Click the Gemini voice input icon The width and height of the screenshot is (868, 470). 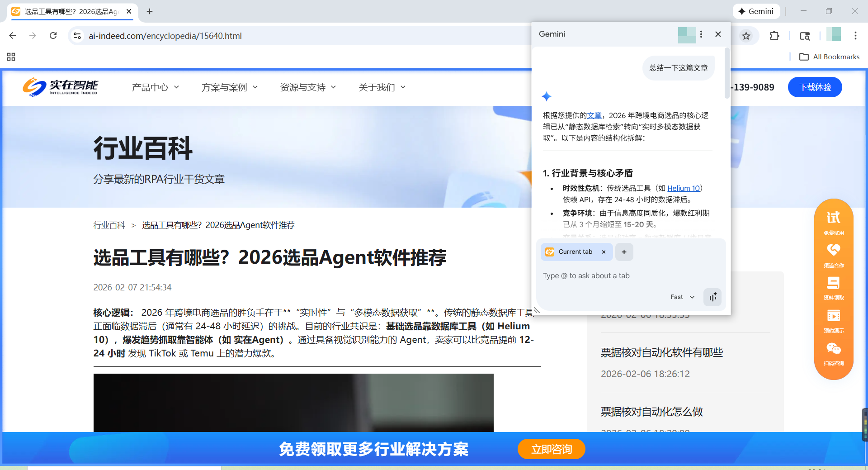pos(712,297)
